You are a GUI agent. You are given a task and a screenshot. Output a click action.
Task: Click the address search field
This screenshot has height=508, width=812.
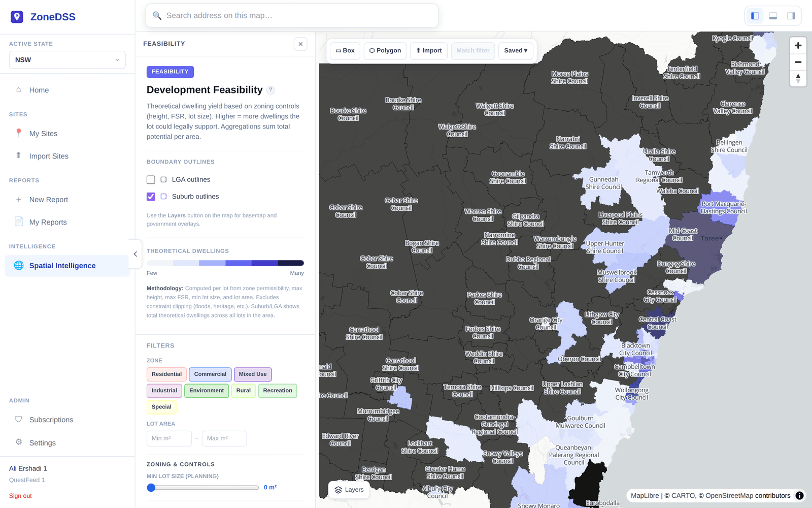(292, 16)
